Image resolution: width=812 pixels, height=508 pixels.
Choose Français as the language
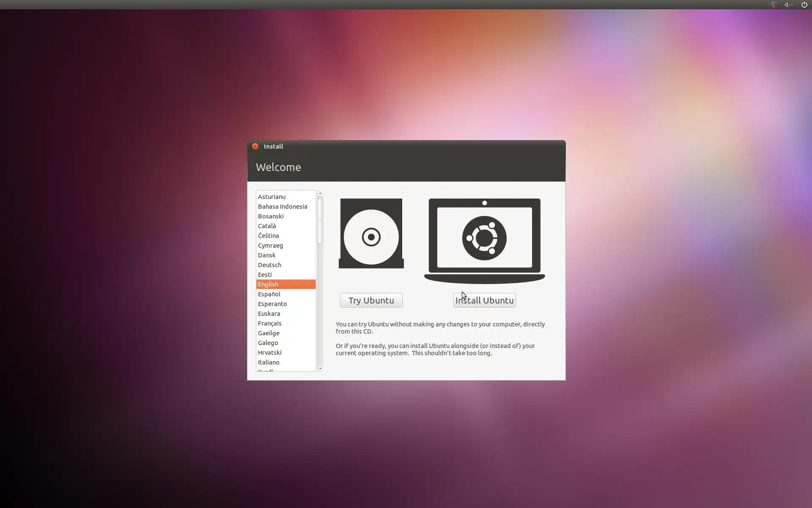click(269, 323)
